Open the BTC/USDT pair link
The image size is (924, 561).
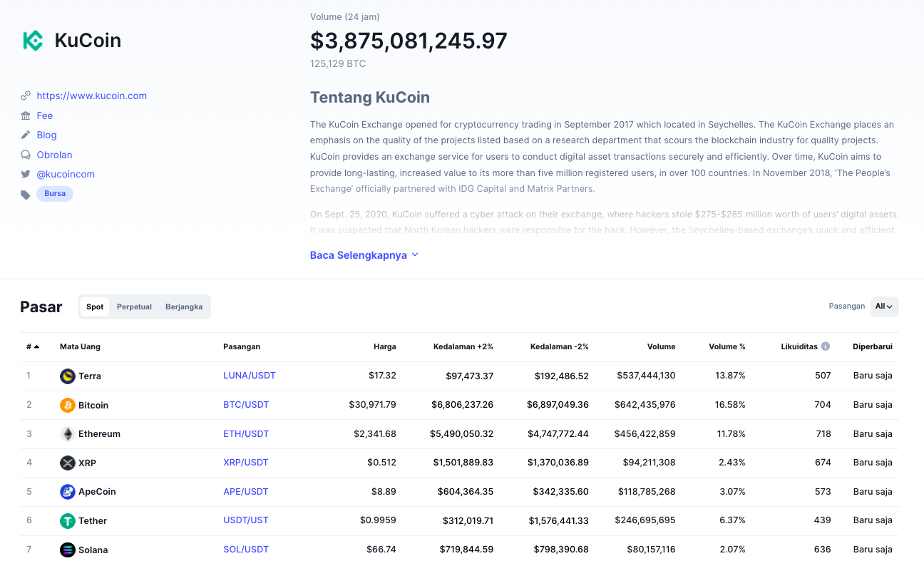pyautogui.click(x=246, y=405)
